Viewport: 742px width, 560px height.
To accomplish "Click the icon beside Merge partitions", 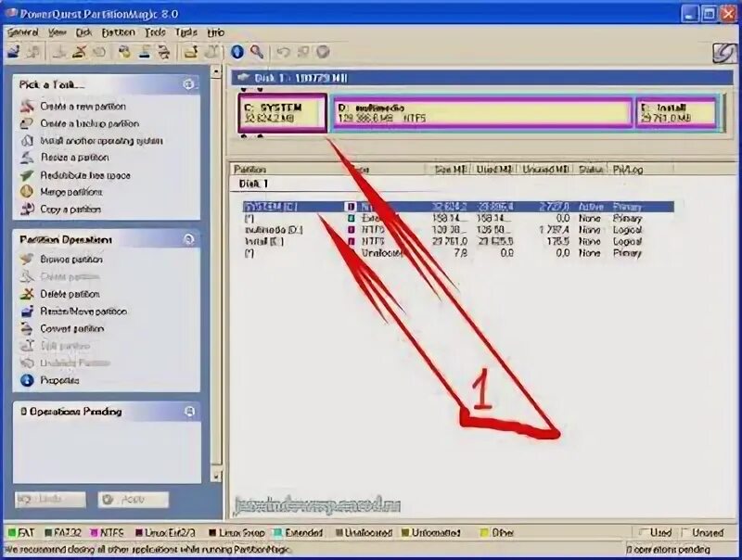I will [x=27, y=192].
